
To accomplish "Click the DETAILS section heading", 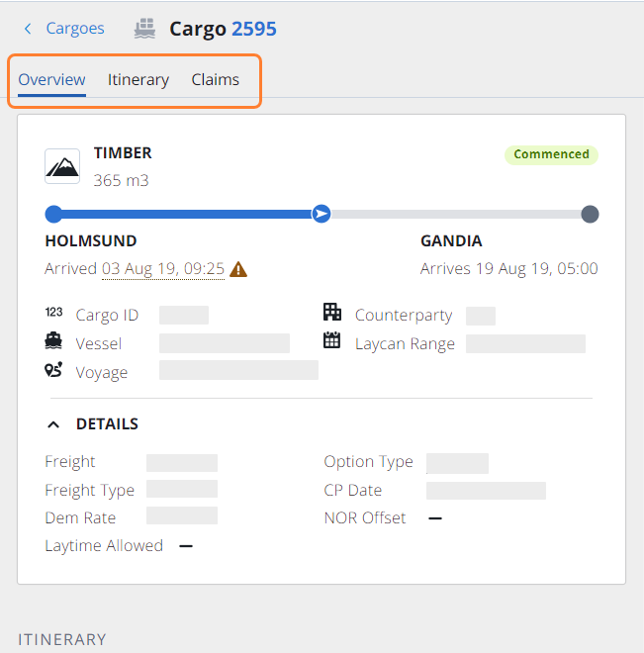I will [x=107, y=423].
